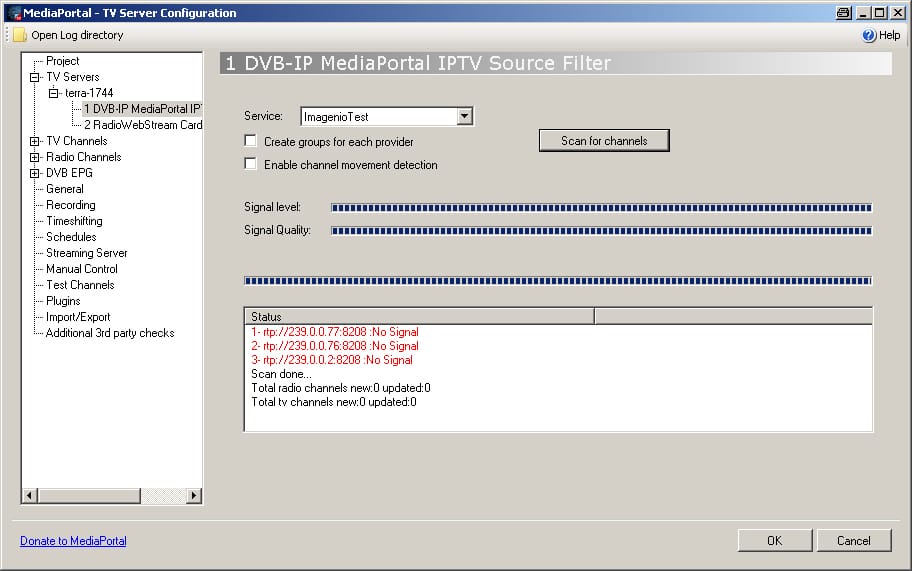Expand the DVB EPG tree node

(x=35, y=173)
